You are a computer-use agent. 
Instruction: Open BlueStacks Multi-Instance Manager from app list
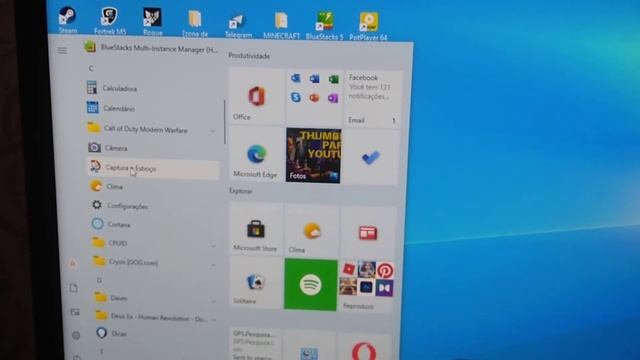(x=151, y=48)
